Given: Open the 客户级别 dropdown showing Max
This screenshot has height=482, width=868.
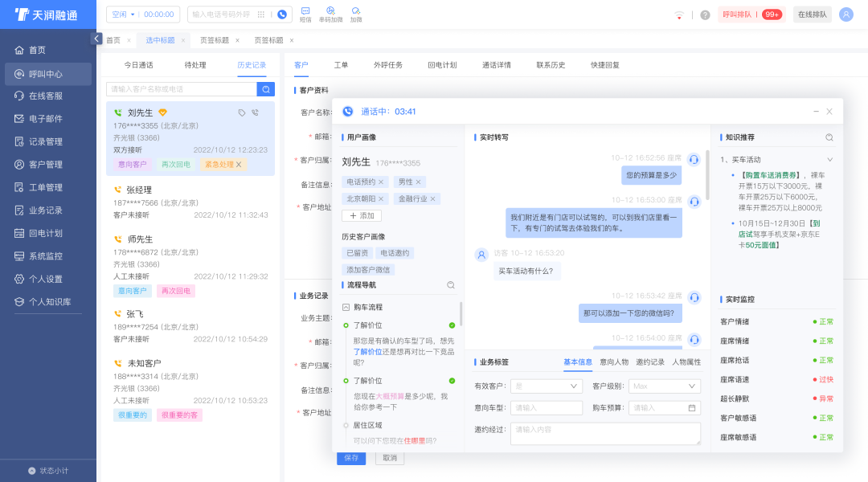Looking at the screenshot, I should (x=665, y=386).
